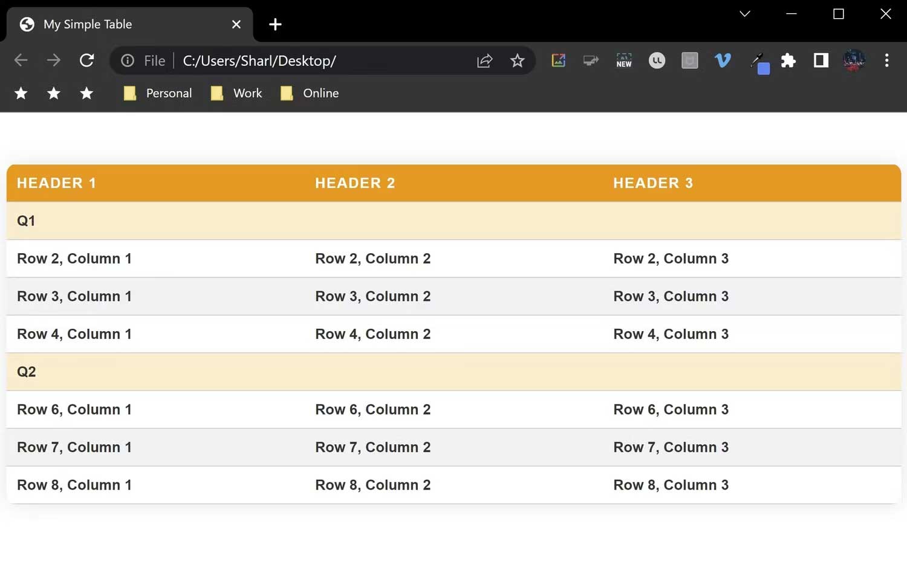Screen dimensions: 907x588
Task: Select the Q1 group row
Action: click(x=453, y=221)
